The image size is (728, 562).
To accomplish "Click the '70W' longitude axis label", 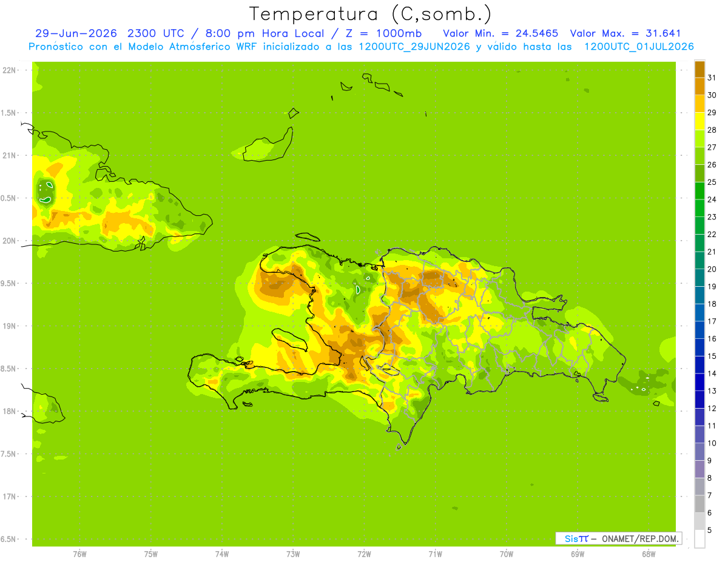I will [507, 554].
